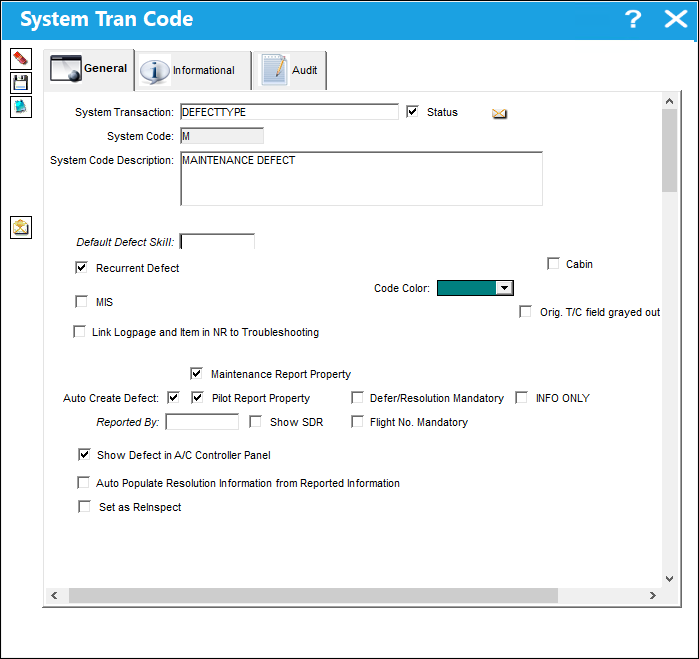
Task: Click the red eraser icon in the sidebar
Action: (x=21, y=59)
